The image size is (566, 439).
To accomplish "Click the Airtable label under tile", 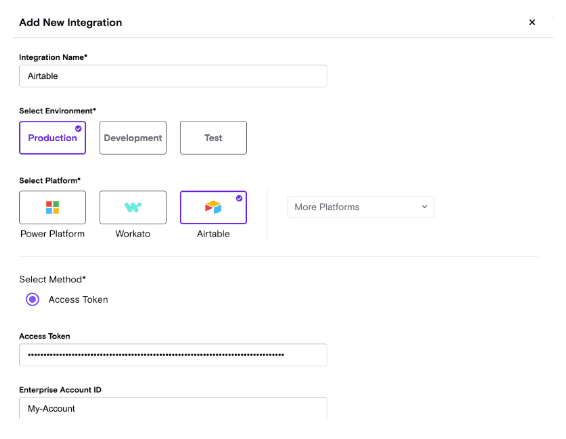I will click(213, 234).
